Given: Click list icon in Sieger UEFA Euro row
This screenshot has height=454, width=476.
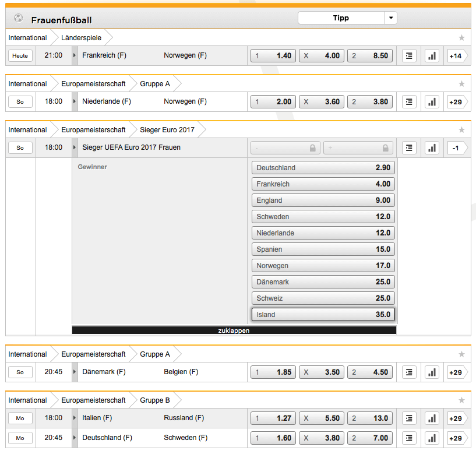Looking at the screenshot, I should [410, 148].
